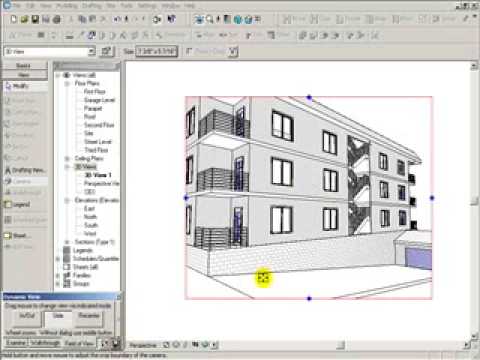This screenshot has height=360, width=480.
Task: Select Sheets (all) in project browser
Action: pos(85,267)
